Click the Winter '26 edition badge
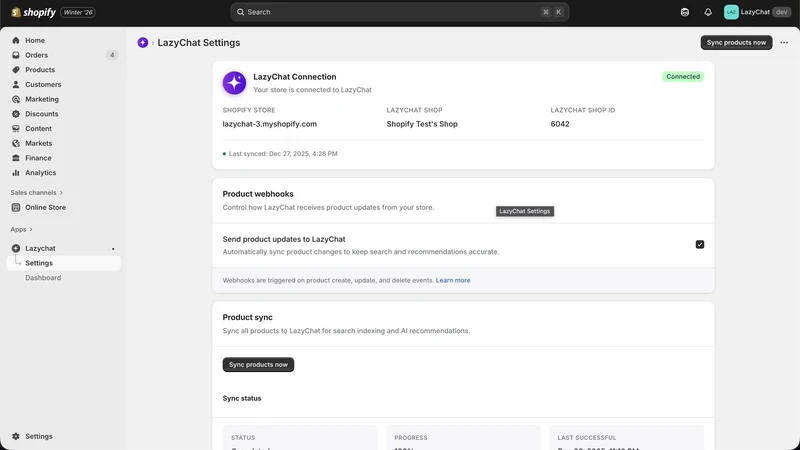Image resolution: width=800 pixels, height=450 pixels. pos(78,12)
